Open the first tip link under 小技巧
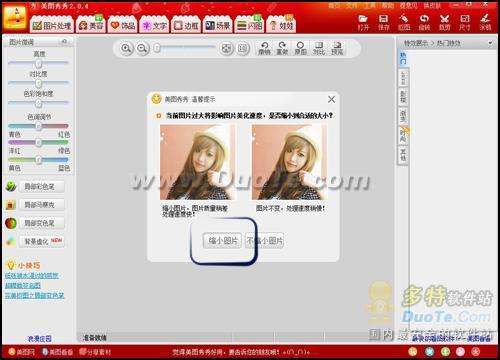This screenshot has height=360, width=500. click(32, 276)
